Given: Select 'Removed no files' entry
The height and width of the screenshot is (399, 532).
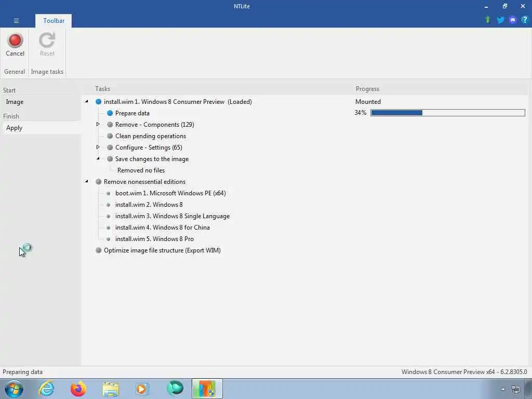Looking at the screenshot, I should (x=141, y=170).
